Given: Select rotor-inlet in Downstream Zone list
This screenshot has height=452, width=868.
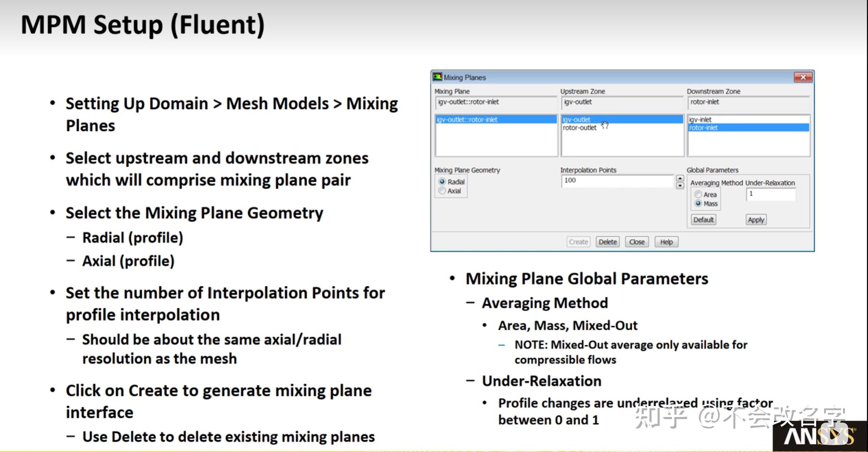Looking at the screenshot, I should click(x=703, y=128).
